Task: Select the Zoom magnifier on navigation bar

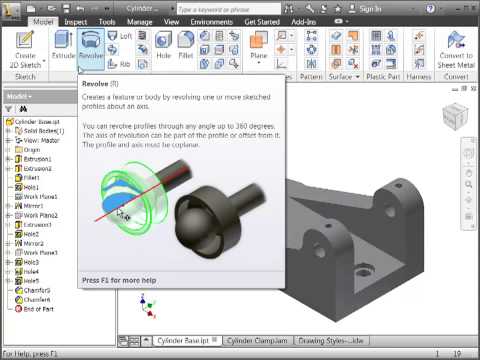Action: coord(469,184)
